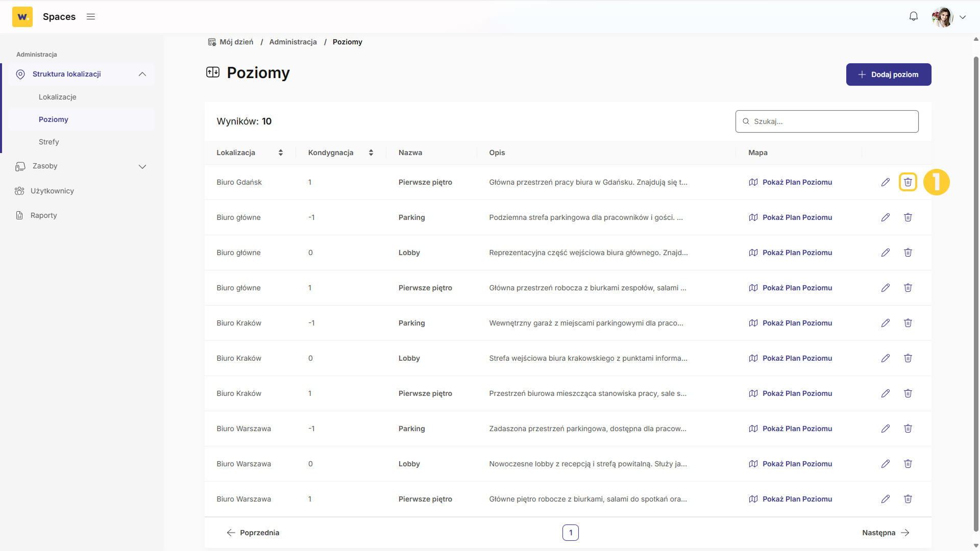Image resolution: width=980 pixels, height=551 pixels.
Task: Show floor plan for Biuro główne Lobby
Action: (x=791, y=253)
